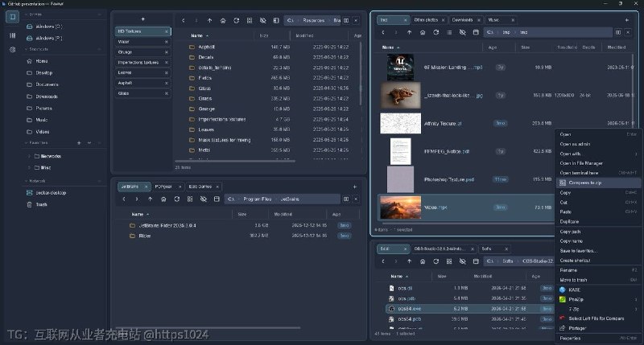The width and height of the screenshot is (644, 345).
Task: Toggle hidden files in the JetBrains pane
Action: pos(204,199)
